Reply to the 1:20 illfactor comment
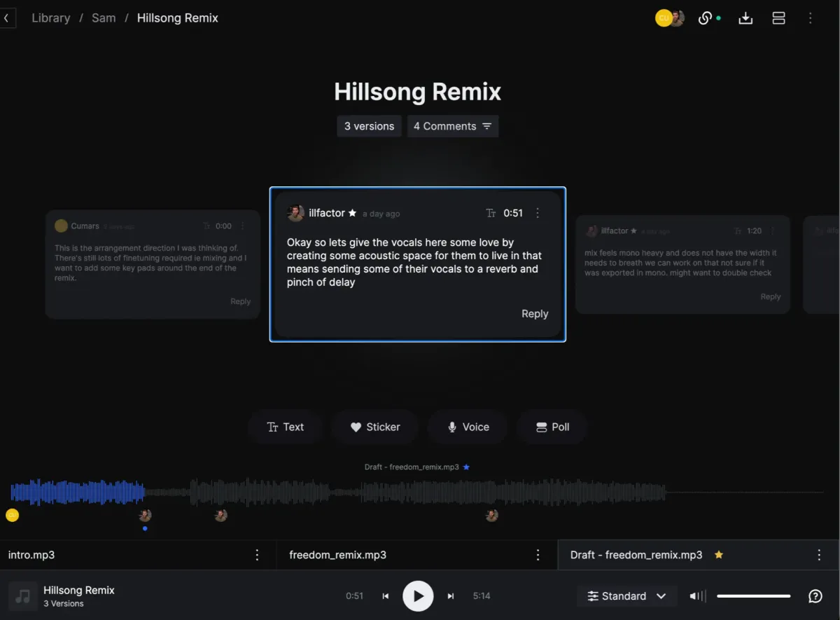This screenshot has width=840, height=620. point(770,296)
